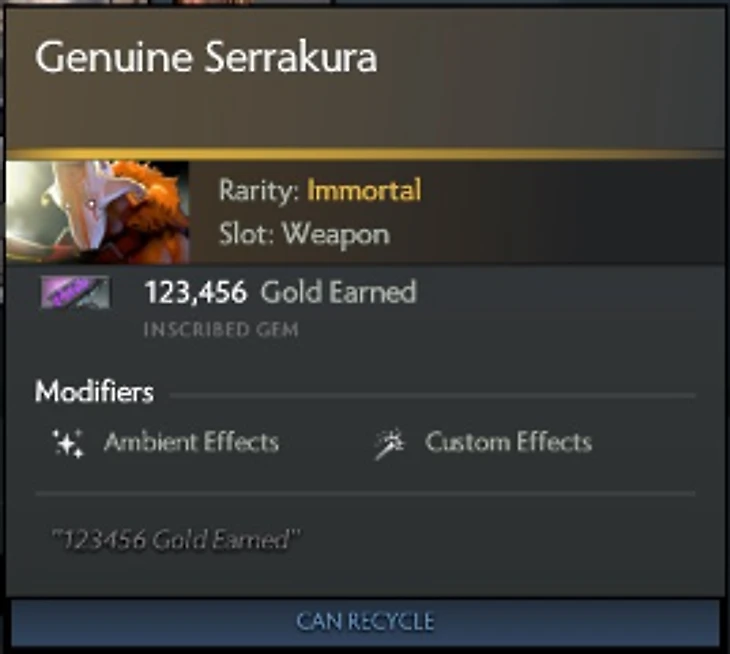Click the Slot: label
Image resolution: width=730 pixels, height=654 pixels.
point(247,234)
